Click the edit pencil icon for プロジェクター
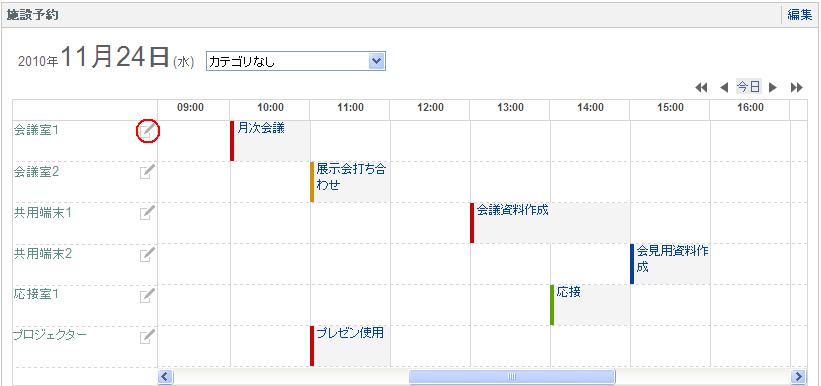This screenshot has height=386, width=821. pos(148,336)
